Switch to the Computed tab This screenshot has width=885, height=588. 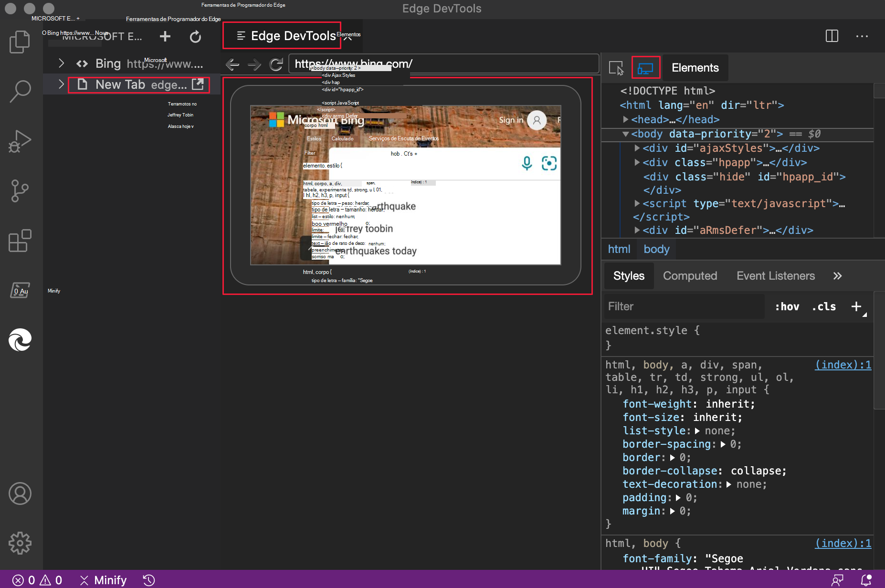tap(690, 276)
